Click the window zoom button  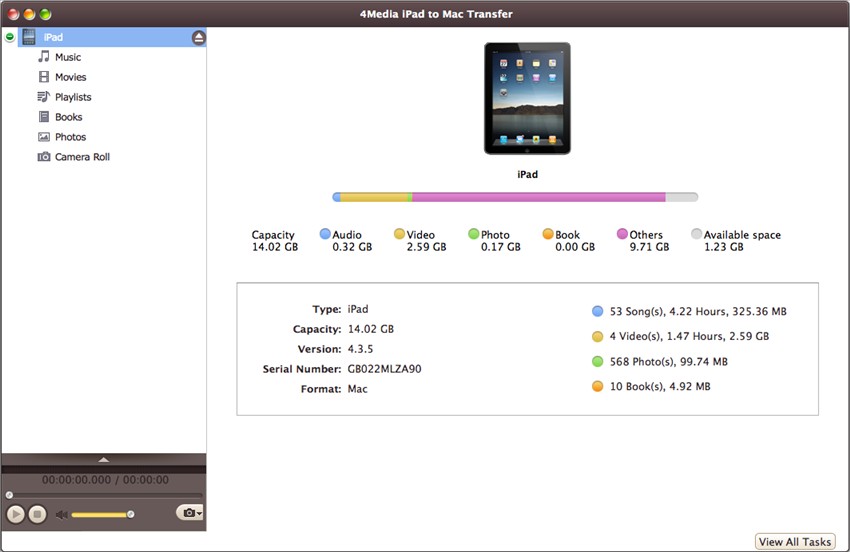tap(46, 14)
